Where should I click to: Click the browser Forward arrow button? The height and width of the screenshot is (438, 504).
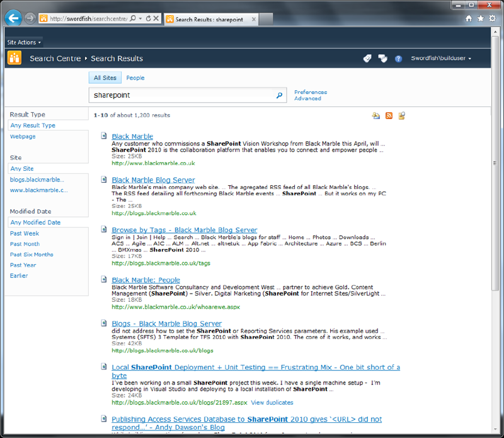30,18
